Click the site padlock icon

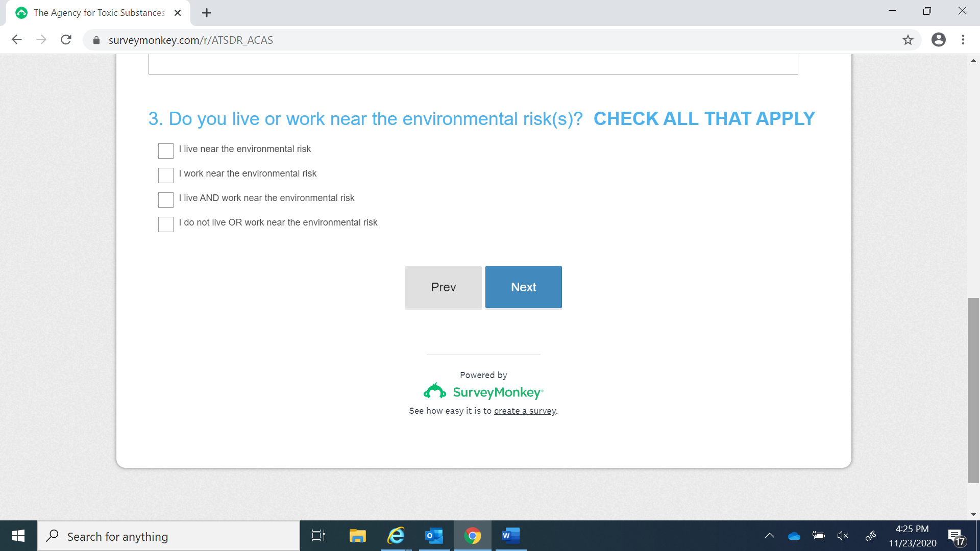click(96, 40)
